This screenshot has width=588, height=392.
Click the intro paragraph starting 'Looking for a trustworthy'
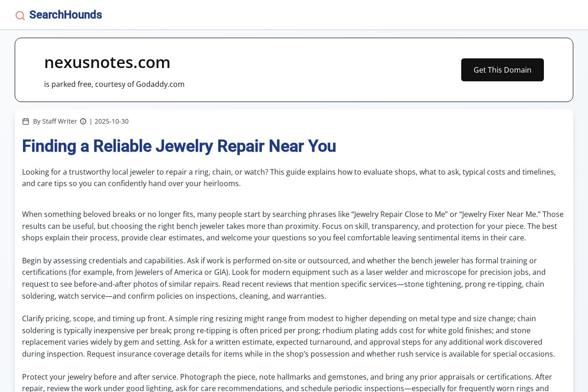(x=288, y=178)
